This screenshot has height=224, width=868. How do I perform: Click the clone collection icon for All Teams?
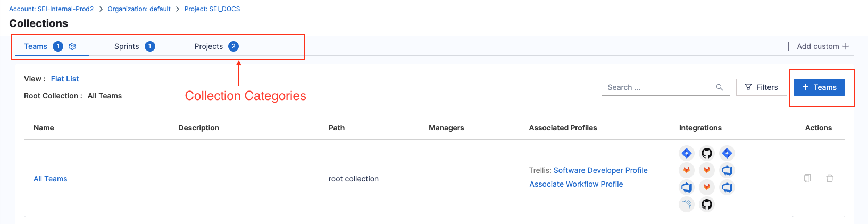point(807,178)
